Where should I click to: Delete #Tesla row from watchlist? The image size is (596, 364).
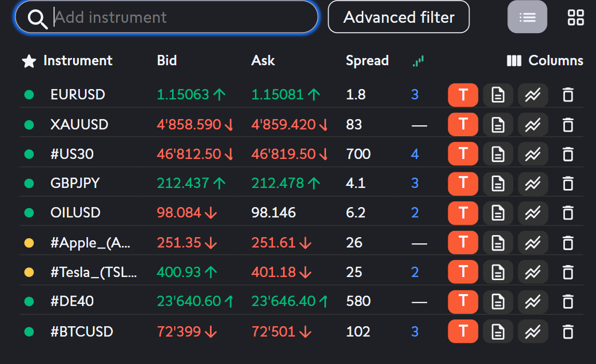(568, 272)
